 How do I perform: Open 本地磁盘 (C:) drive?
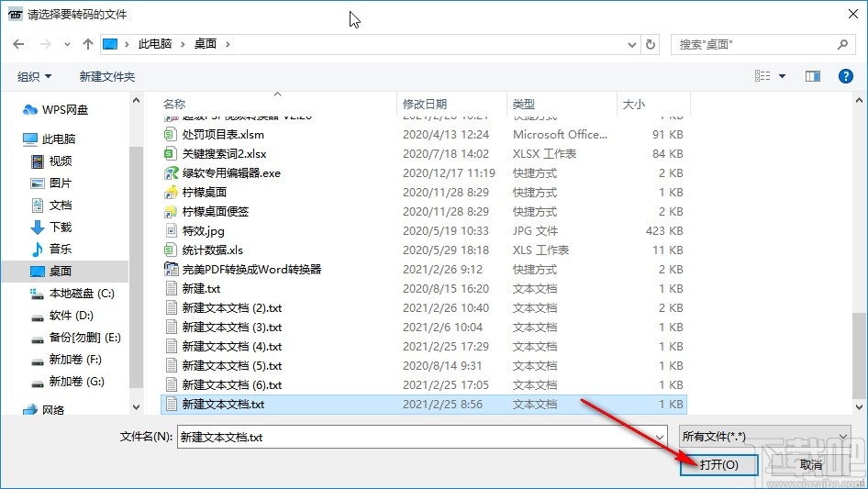pyautogui.click(x=72, y=294)
